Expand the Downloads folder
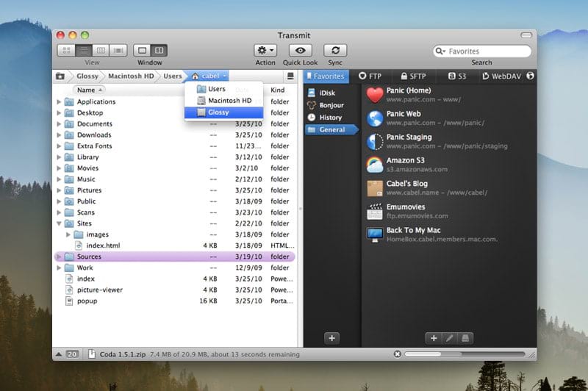 click(x=59, y=134)
